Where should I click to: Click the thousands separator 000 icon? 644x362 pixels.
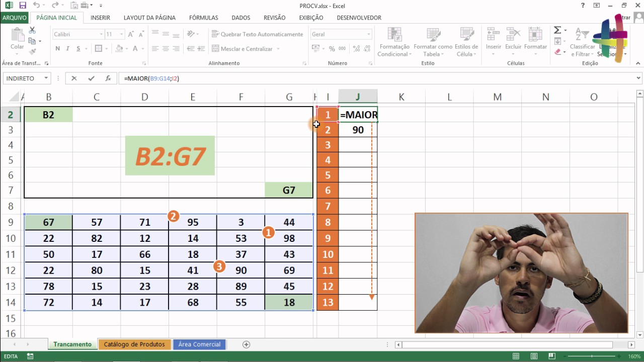pos(343,49)
